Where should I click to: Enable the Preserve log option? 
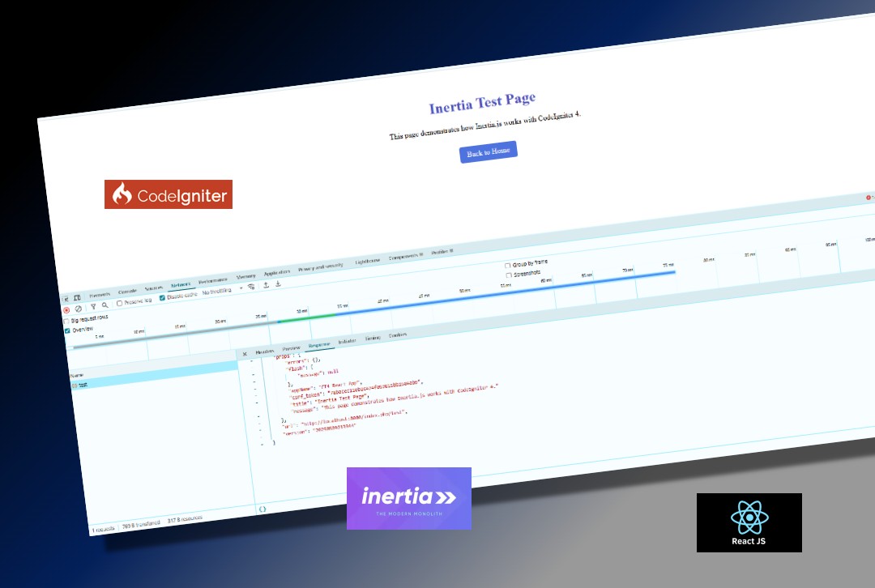[119, 304]
